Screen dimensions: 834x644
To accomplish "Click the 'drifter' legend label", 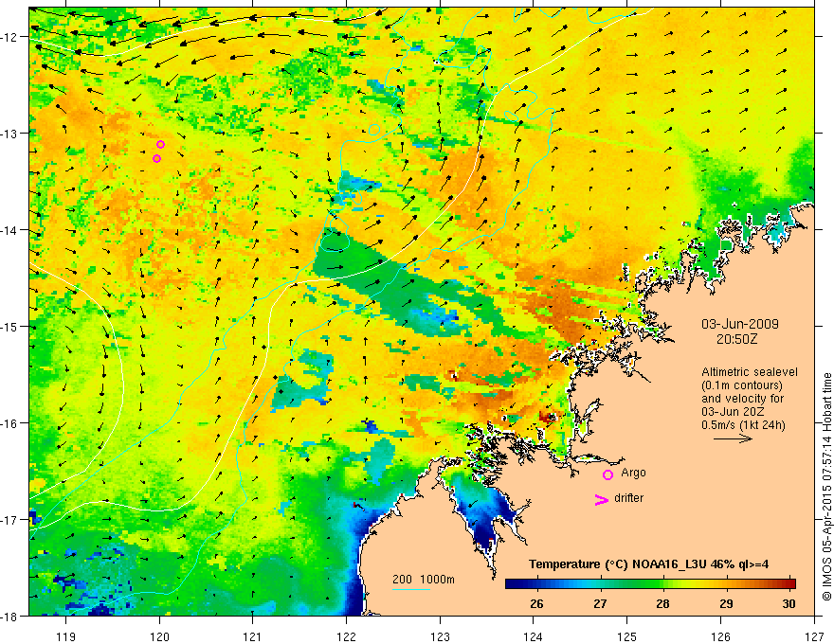I will pos(628,498).
